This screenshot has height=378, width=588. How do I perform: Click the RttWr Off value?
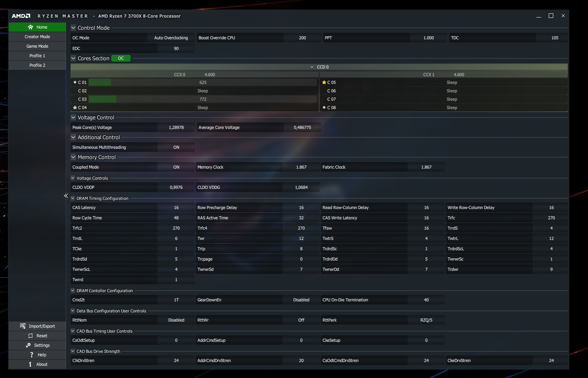coord(301,320)
